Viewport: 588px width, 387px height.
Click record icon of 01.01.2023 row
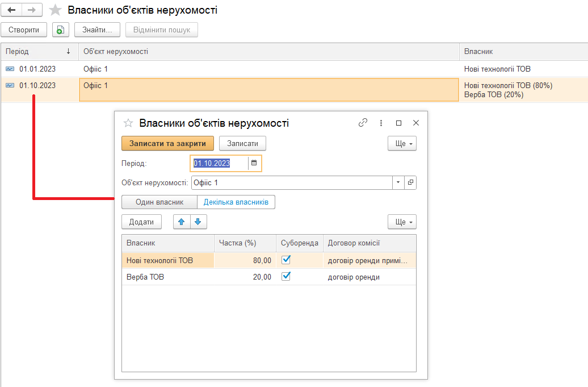10,69
